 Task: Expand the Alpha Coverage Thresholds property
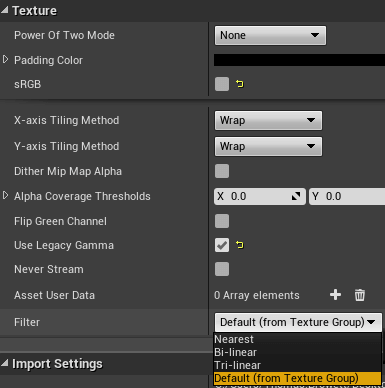5,196
